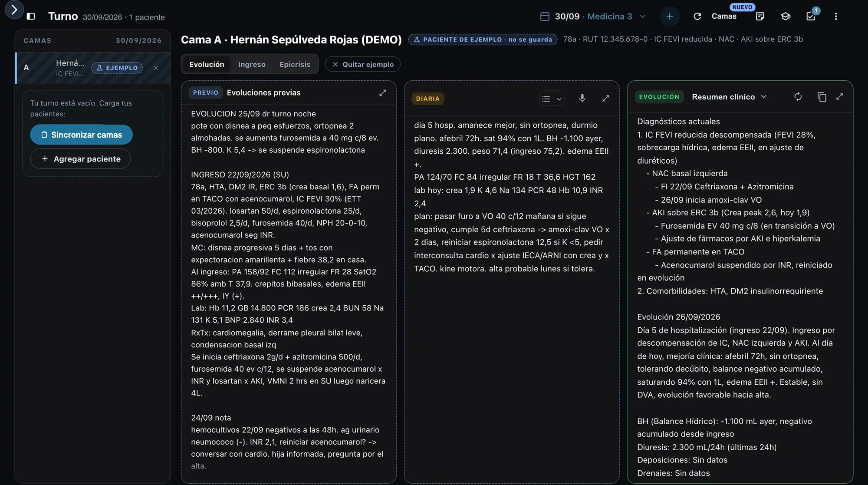868x485 pixels.
Task: Open the three-dot overflow menu
Action: (x=836, y=16)
